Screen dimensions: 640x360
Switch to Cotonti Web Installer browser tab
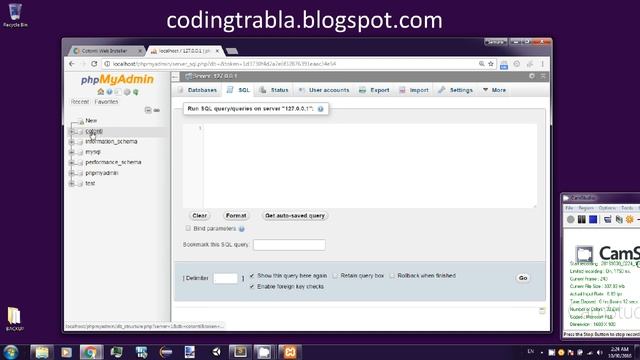coord(105,51)
